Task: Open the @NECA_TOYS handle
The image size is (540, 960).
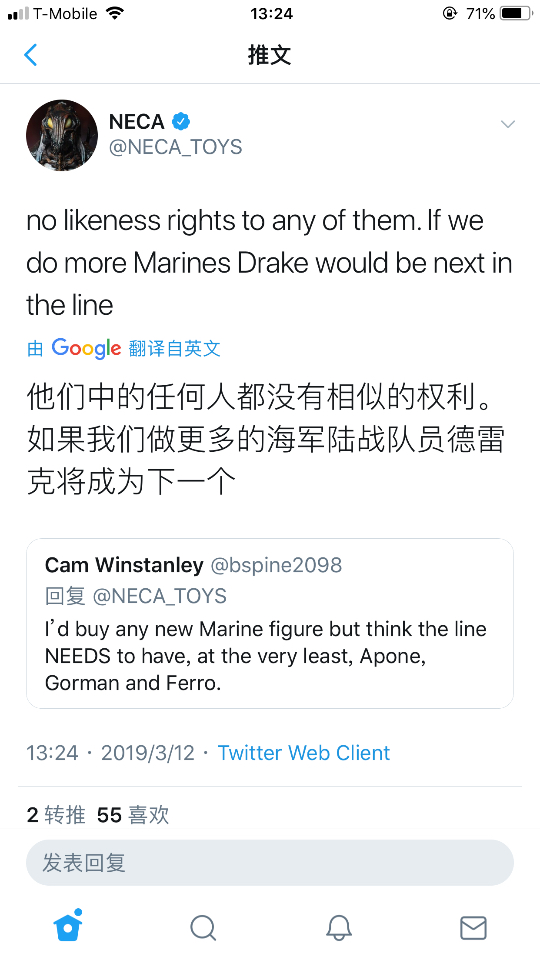Action: [175, 148]
